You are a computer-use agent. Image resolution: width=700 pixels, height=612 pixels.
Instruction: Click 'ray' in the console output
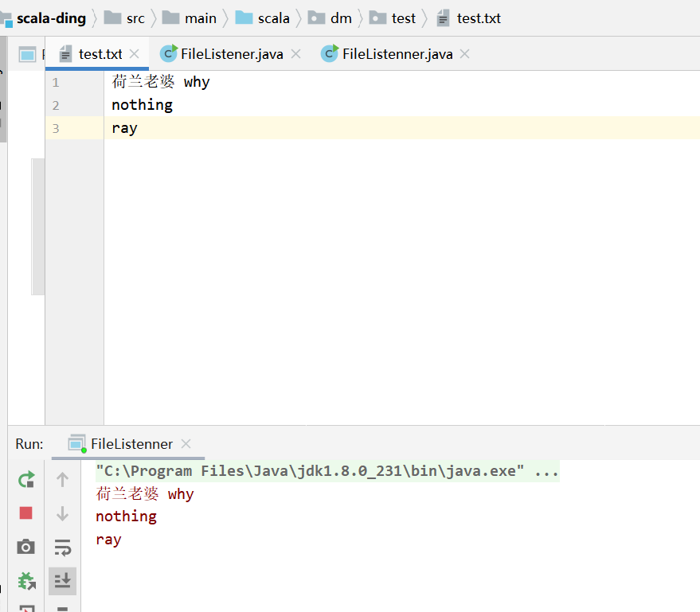108,540
